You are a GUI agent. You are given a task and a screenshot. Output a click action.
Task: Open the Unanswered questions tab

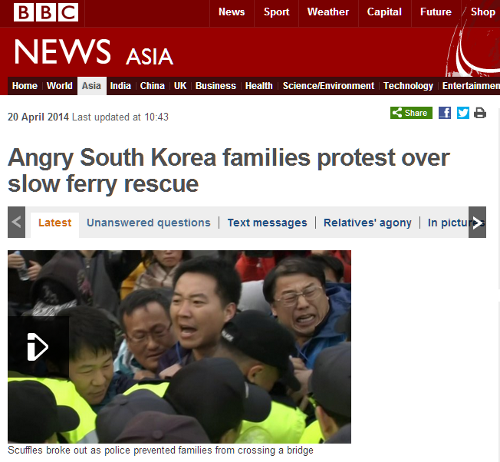point(148,222)
